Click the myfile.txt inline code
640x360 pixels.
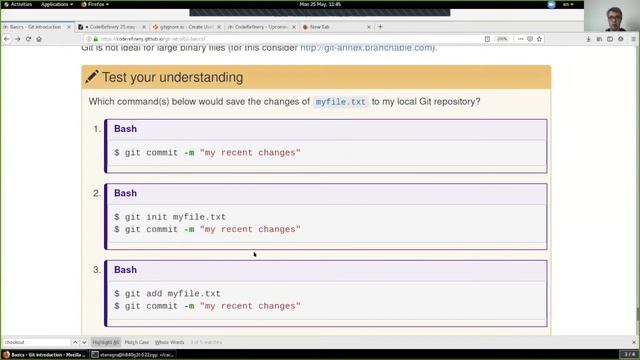click(x=340, y=102)
